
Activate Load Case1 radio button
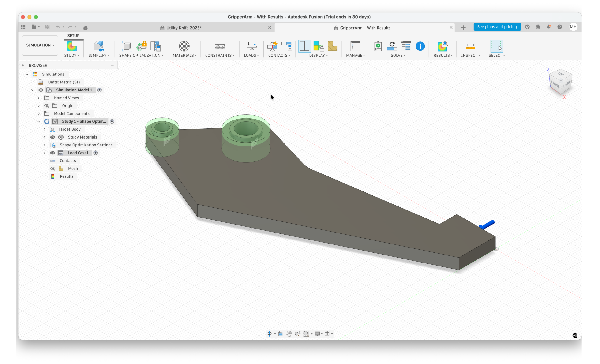96,153
